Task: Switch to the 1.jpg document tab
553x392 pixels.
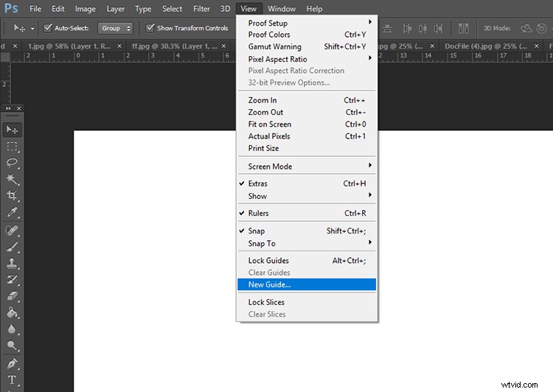Action: [69, 46]
